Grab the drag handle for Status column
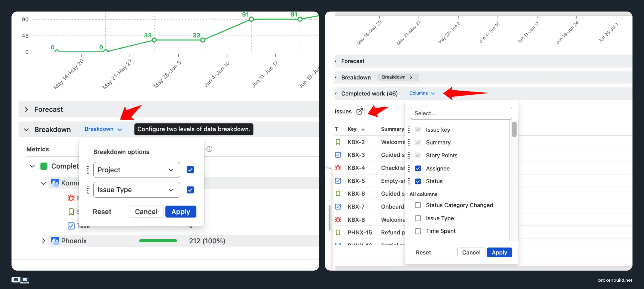644x289 pixels. coord(409,181)
